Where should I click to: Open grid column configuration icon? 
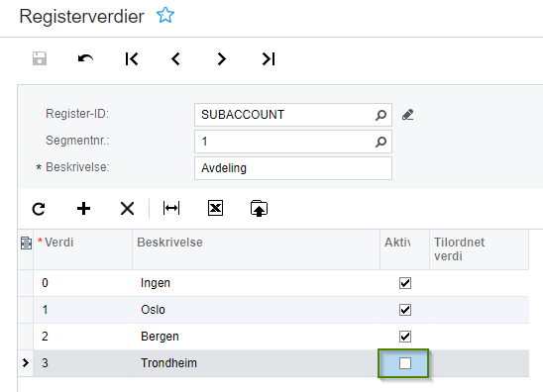tap(26, 243)
